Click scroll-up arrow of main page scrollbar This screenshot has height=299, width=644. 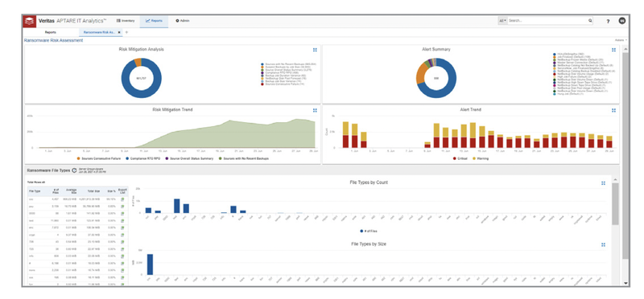(x=625, y=49)
